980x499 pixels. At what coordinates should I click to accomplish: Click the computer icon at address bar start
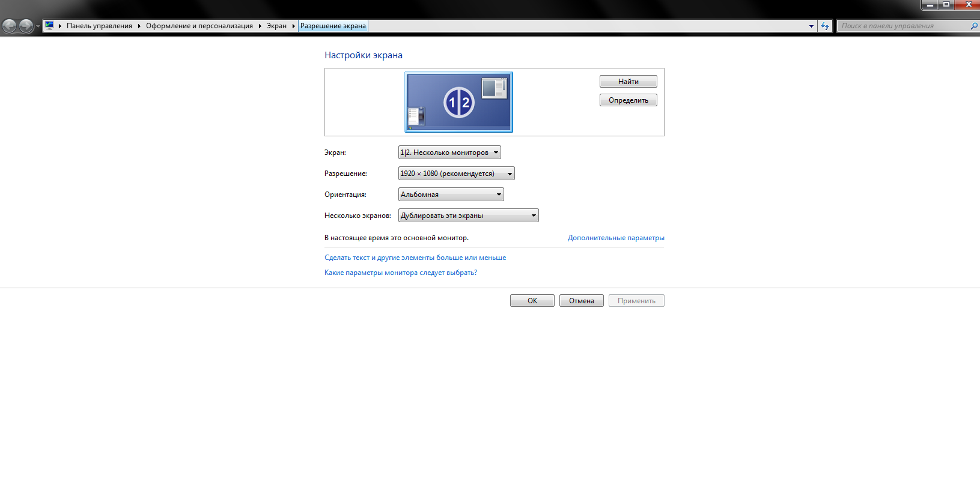point(49,26)
